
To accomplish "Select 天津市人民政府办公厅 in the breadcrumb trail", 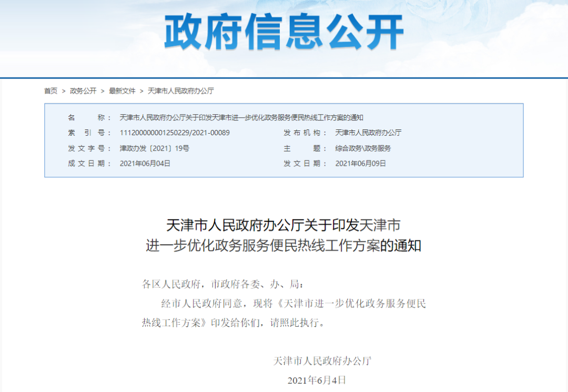I will (181, 91).
